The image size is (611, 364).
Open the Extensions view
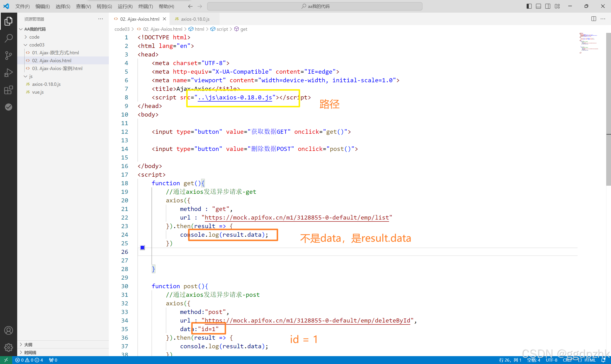point(9,90)
